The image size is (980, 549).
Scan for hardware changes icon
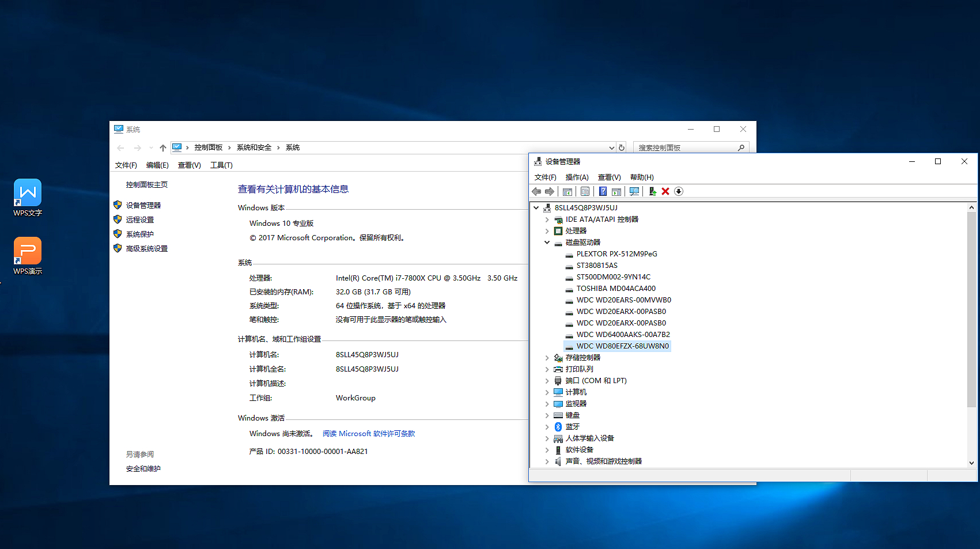(x=634, y=191)
